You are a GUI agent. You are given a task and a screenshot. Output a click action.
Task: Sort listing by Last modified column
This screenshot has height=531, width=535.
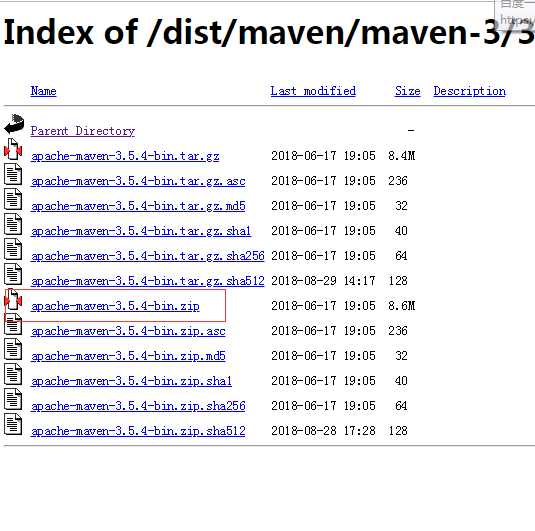[313, 91]
